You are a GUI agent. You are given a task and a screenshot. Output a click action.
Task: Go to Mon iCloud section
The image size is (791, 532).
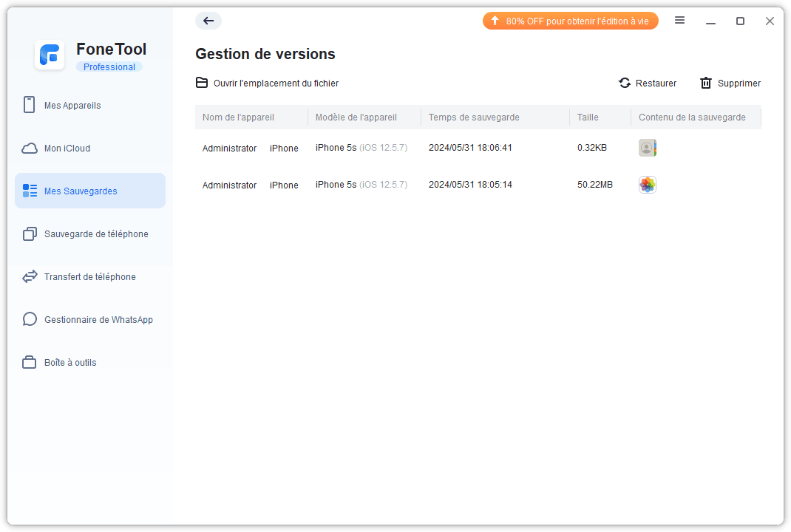(x=67, y=149)
